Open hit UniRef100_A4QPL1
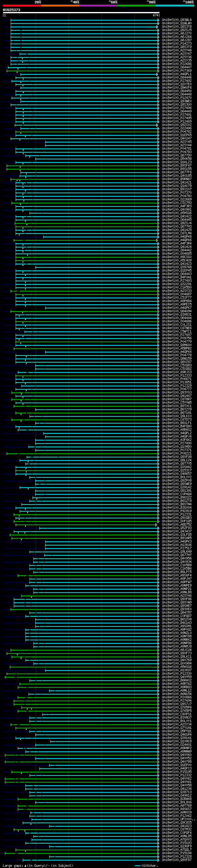The image size is (197, 868). pos(176,74)
